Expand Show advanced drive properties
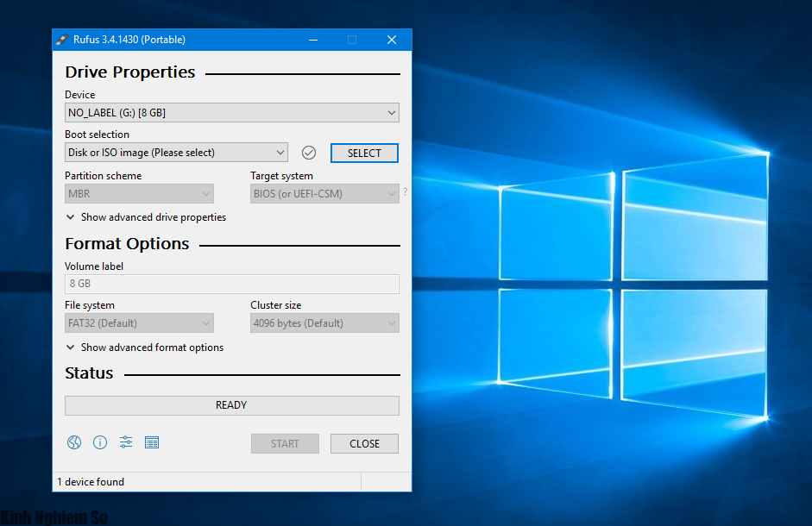 [x=146, y=217]
